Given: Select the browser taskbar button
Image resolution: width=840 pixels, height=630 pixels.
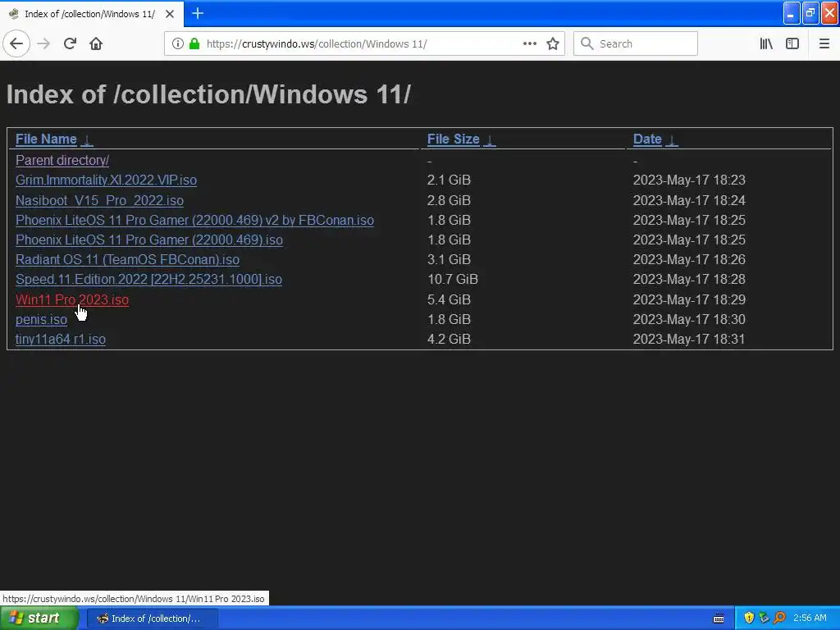Looking at the screenshot, I should tap(152, 619).
